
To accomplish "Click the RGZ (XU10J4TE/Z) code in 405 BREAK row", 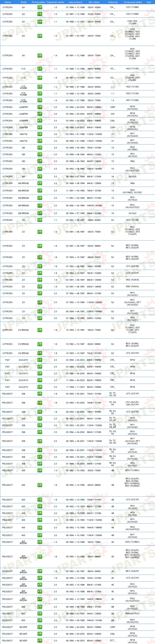I will coord(132,599).
